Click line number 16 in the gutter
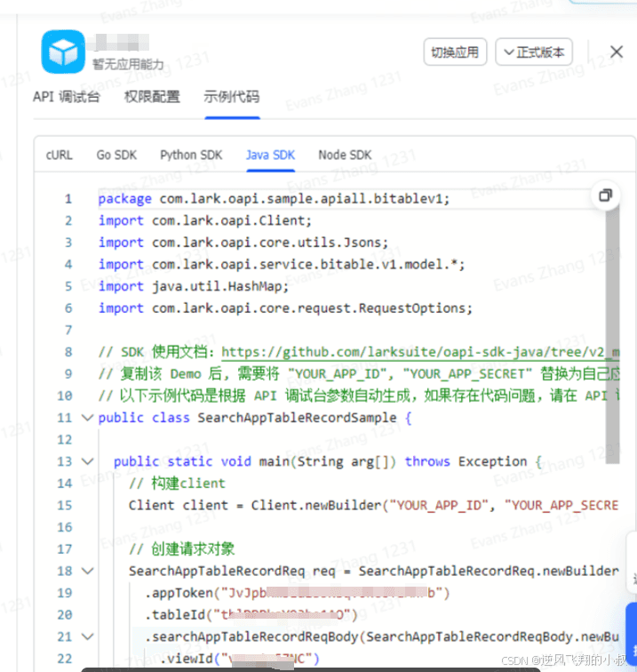Screen dimensions: 637x672 65,527
